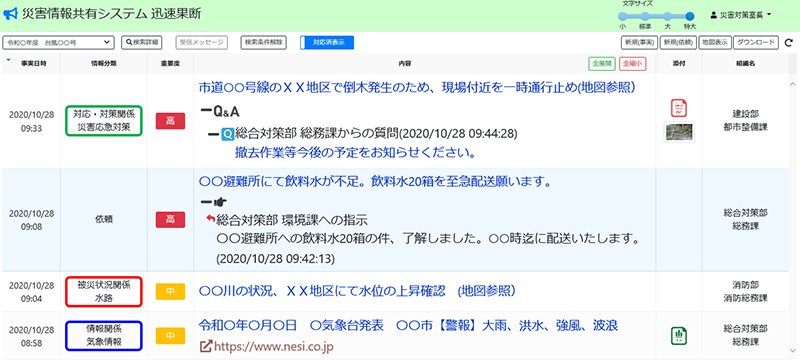The width and height of the screenshot is (800, 360).
Task: Open the 市道○○号線 倒木発生 entry
Action: 417,87
